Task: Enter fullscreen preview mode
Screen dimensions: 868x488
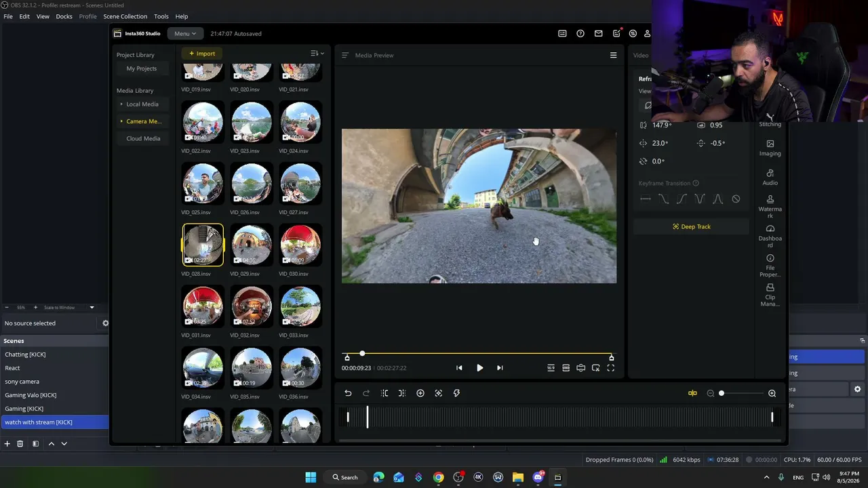Action: point(610,368)
